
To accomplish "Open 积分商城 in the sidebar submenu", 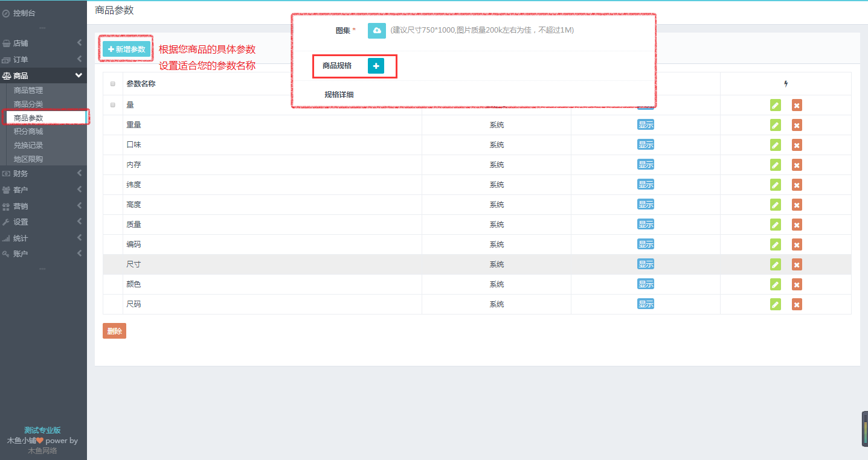I will tap(28, 132).
